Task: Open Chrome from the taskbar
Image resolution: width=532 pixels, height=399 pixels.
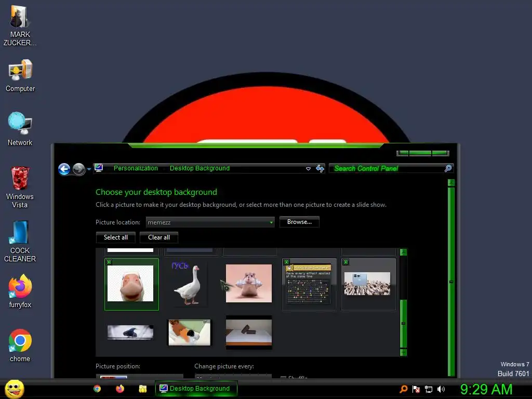Action: click(x=97, y=389)
